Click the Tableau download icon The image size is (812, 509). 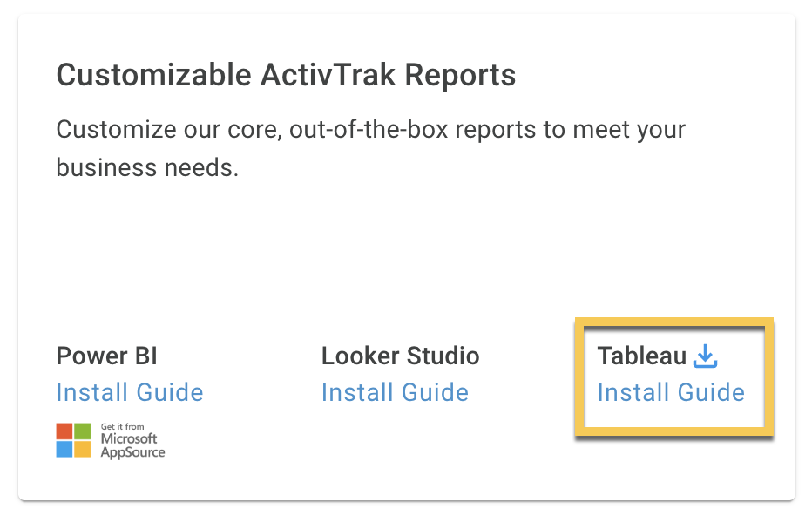[x=705, y=356]
